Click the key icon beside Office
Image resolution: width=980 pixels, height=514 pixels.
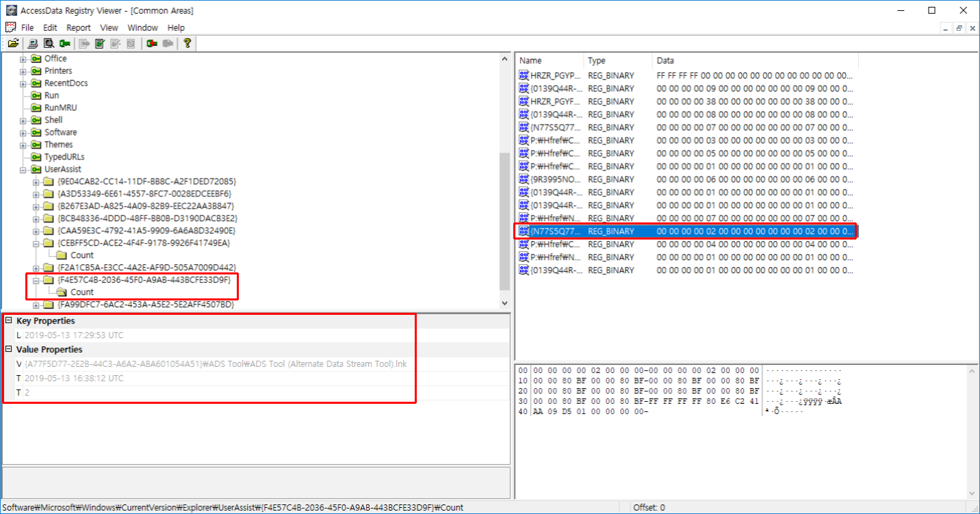[36, 59]
